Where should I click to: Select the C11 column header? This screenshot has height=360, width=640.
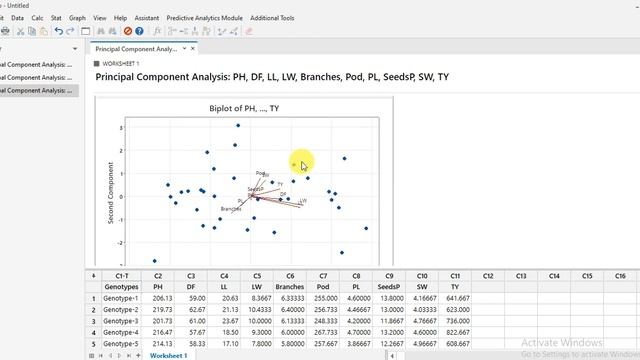tap(455, 276)
